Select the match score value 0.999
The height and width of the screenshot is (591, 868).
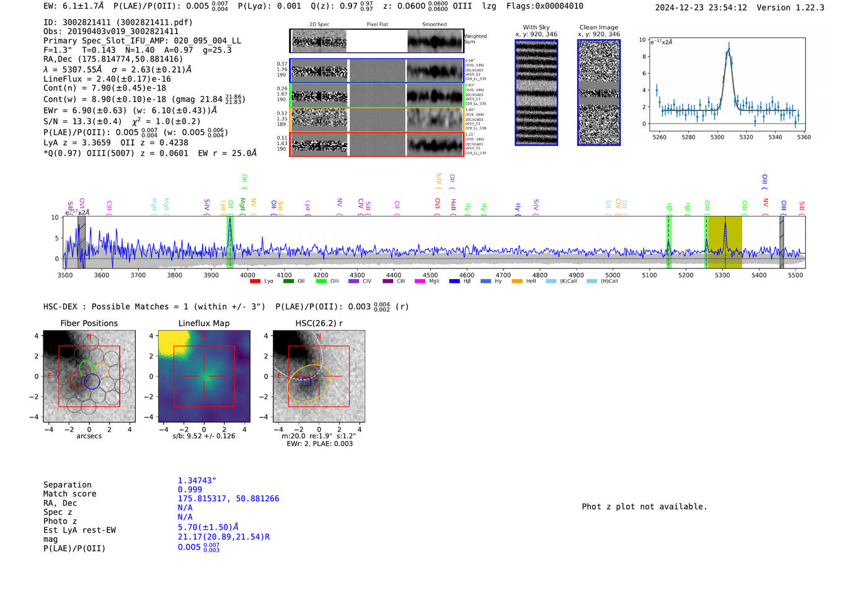190,490
